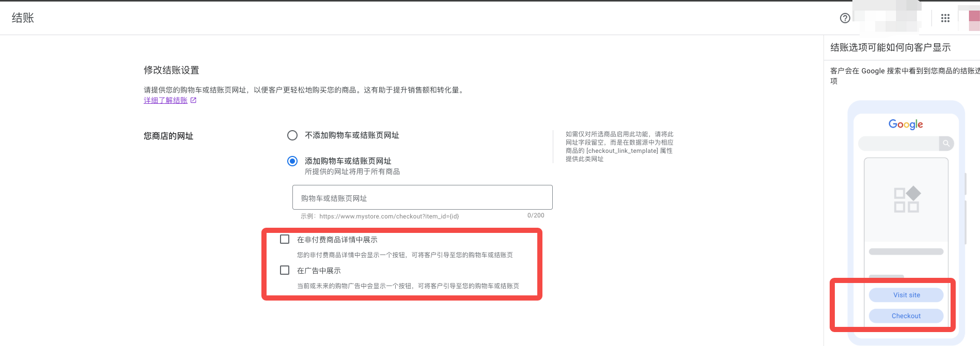This screenshot has width=980, height=346.
Task: Click the product placeholder shapes icon
Action: (907, 199)
